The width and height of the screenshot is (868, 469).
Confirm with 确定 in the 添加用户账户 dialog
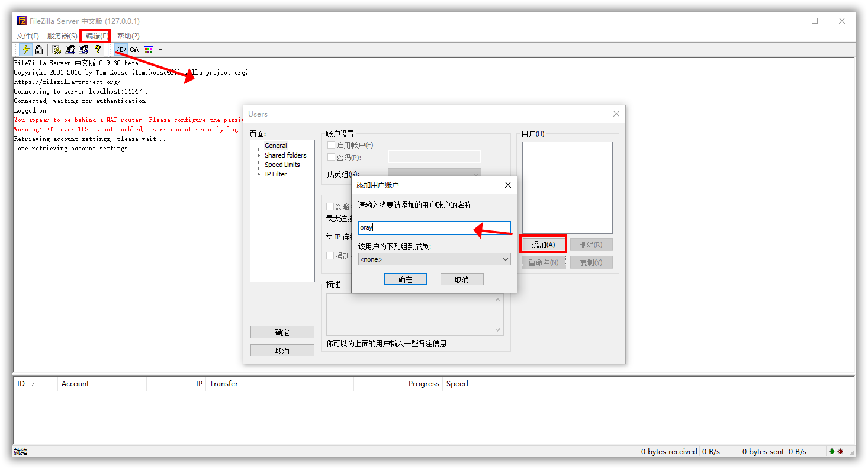pyautogui.click(x=406, y=280)
